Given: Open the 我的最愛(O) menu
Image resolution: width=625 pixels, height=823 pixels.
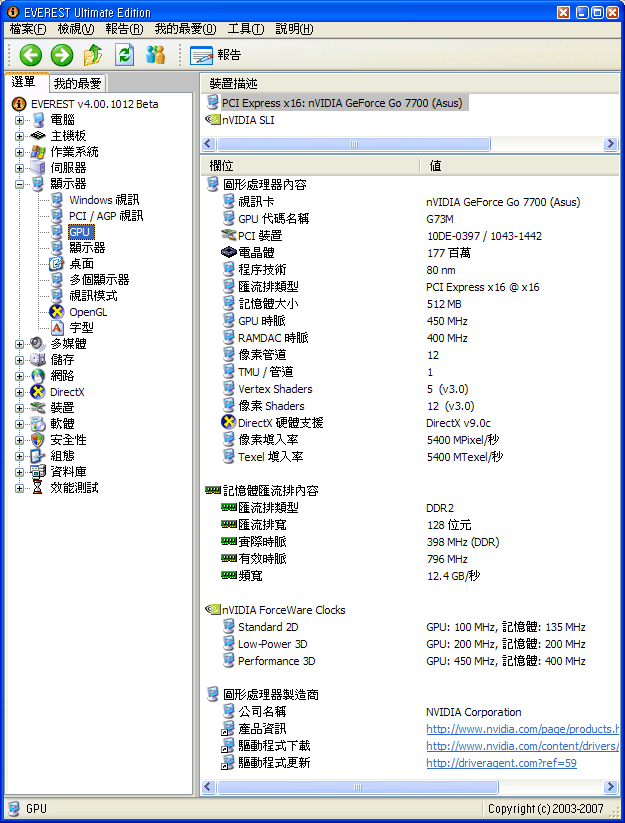Looking at the screenshot, I should 185,29.
